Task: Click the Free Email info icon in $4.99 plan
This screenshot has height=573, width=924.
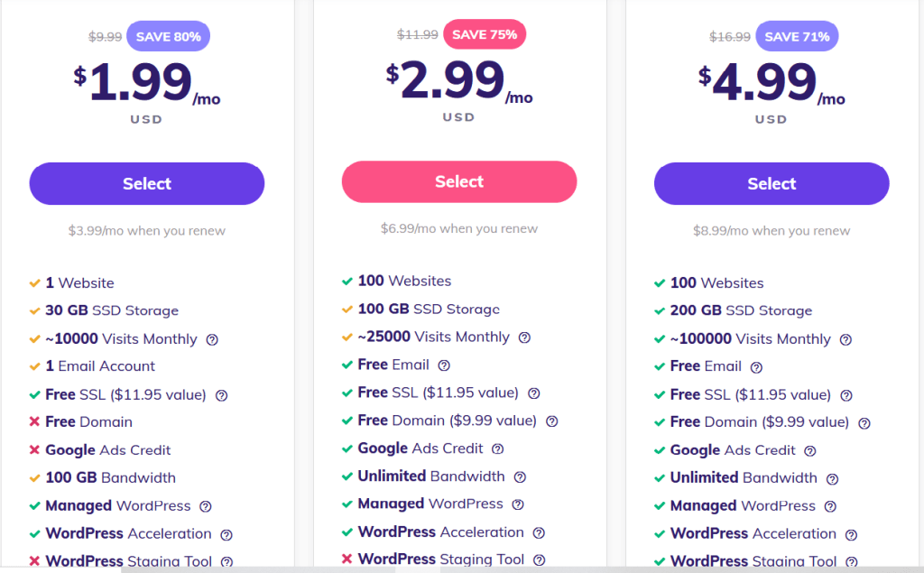Action: 756,367
